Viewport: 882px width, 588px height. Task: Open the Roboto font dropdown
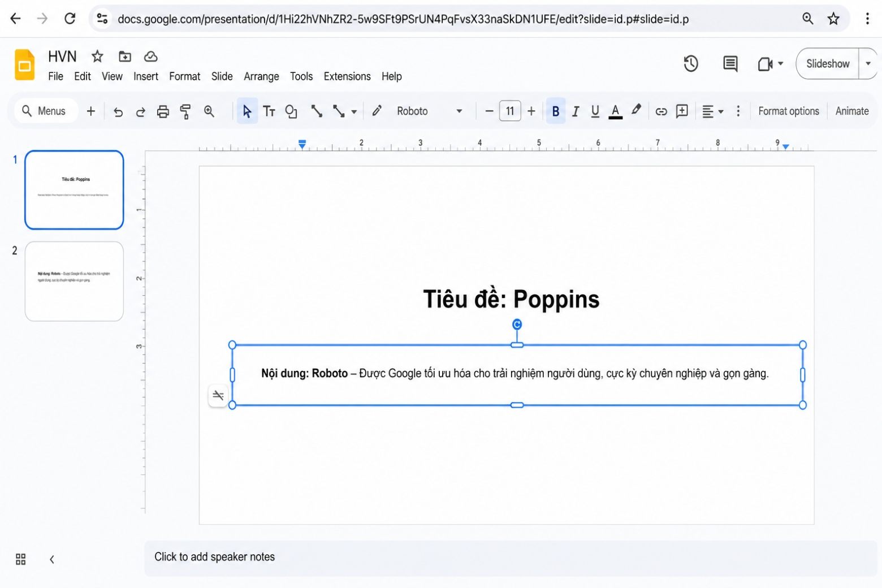[429, 111]
